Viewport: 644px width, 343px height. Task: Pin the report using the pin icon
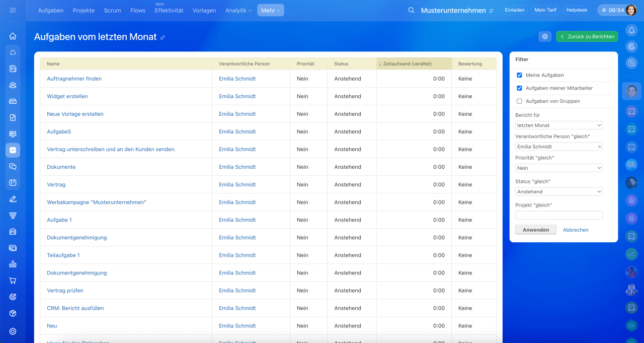point(163,38)
